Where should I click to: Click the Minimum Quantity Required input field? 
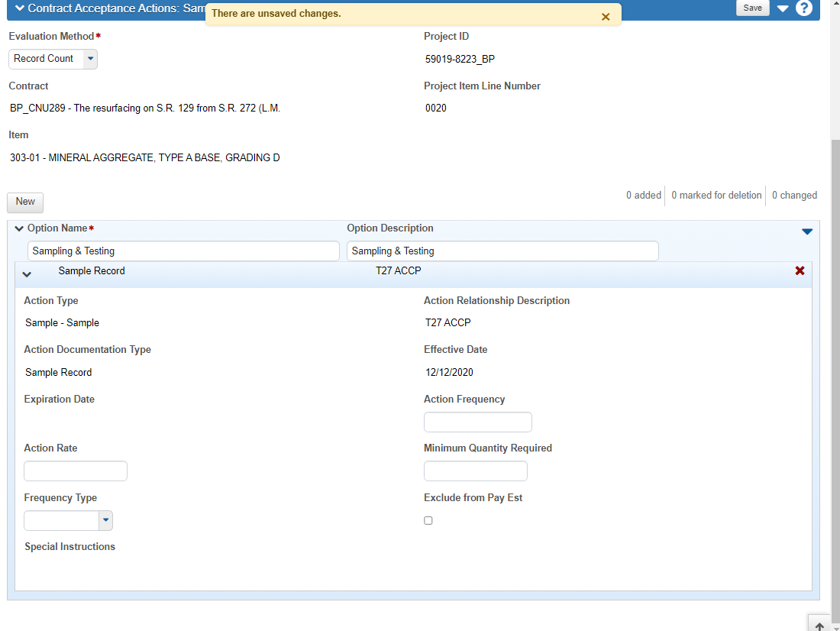pyautogui.click(x=475, y=471)
